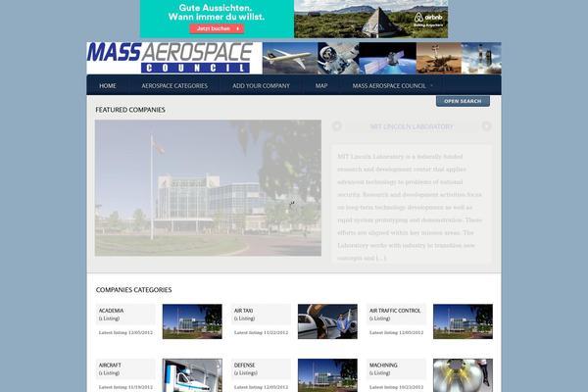588x392 pixels.
Task: Click Academia's latest listing date text
Action: 125,333
